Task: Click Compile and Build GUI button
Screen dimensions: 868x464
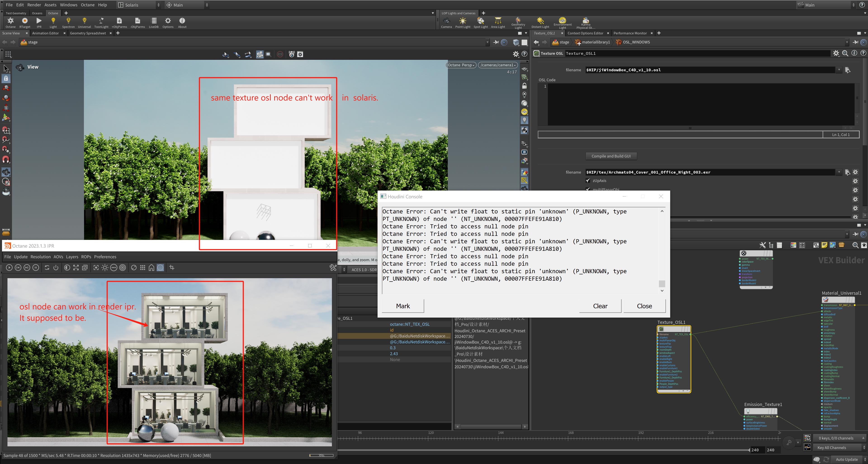Action: click(610, 156)
